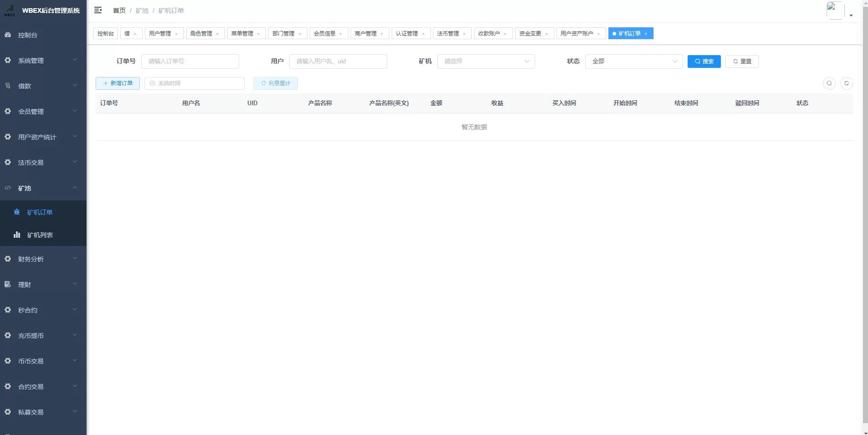
Task: Click the table refresh icon
Action: (x=846, y=83)
